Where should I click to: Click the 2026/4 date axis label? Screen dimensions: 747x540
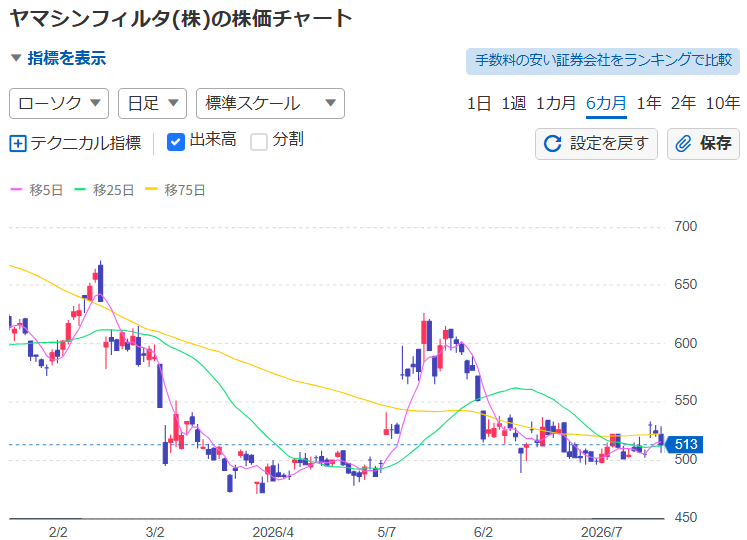point(273,532)
